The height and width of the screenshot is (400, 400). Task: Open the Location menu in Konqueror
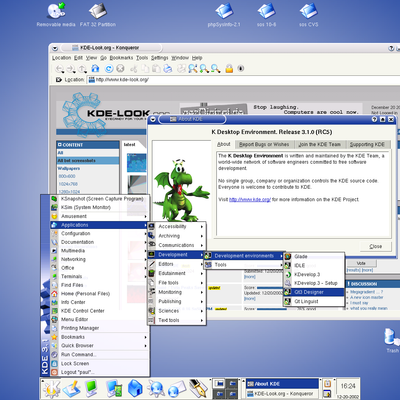tap(61, 58)
